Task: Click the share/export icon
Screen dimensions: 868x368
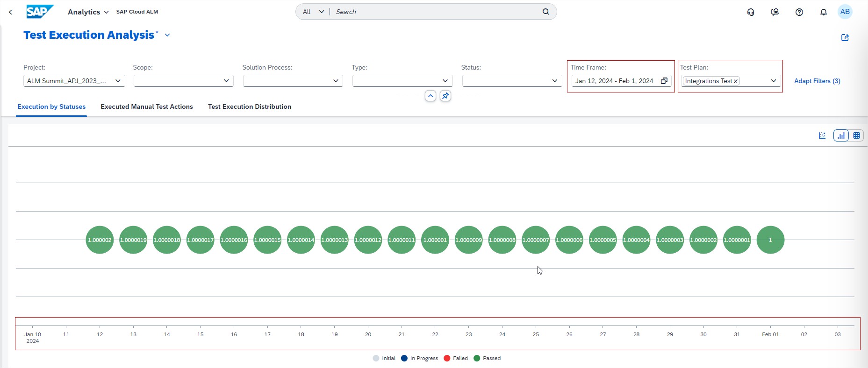Action: tap(845, 38)
